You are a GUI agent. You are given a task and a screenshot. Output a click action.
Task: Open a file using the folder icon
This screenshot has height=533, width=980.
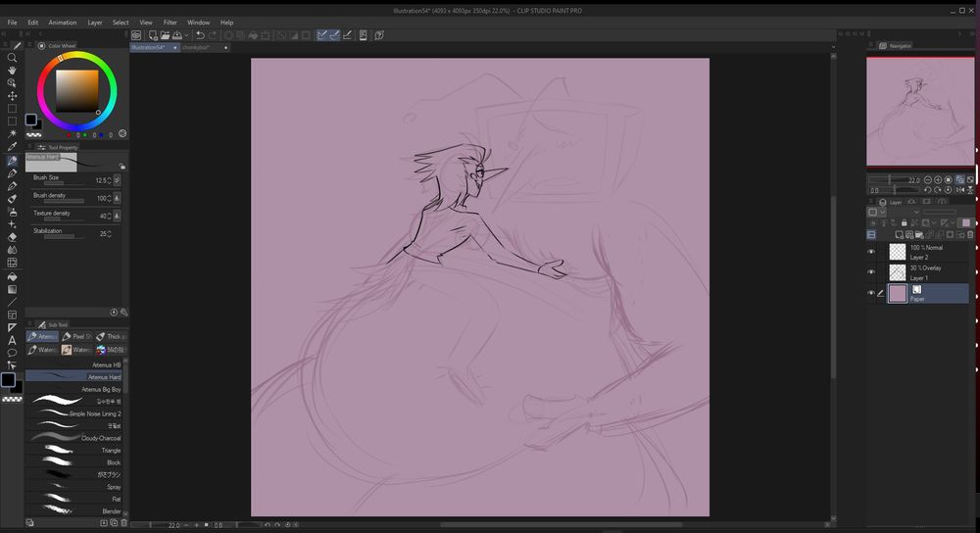tap(165, 35)
